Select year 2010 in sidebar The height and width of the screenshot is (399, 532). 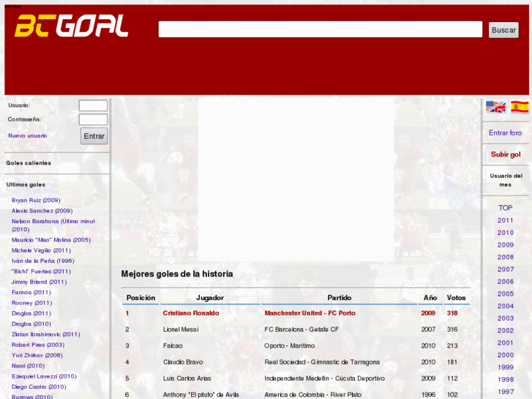[506, 233]
